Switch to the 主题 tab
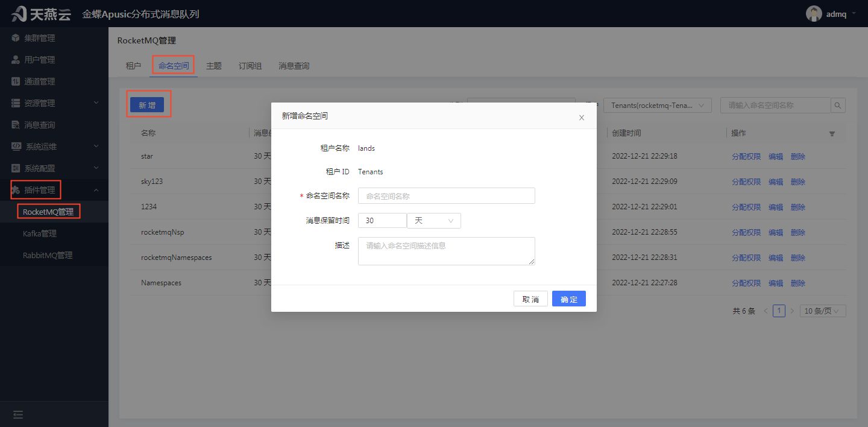 click(x=214, y=66)
